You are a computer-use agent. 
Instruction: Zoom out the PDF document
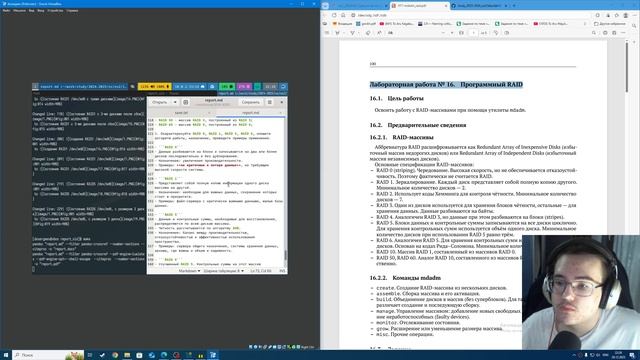[443, 33]
